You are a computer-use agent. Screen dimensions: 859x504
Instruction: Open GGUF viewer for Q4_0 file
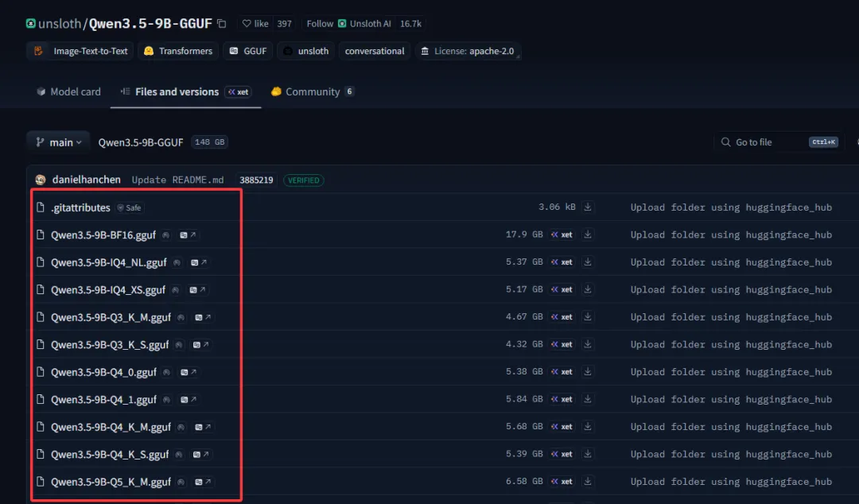(x=189, y=372)
